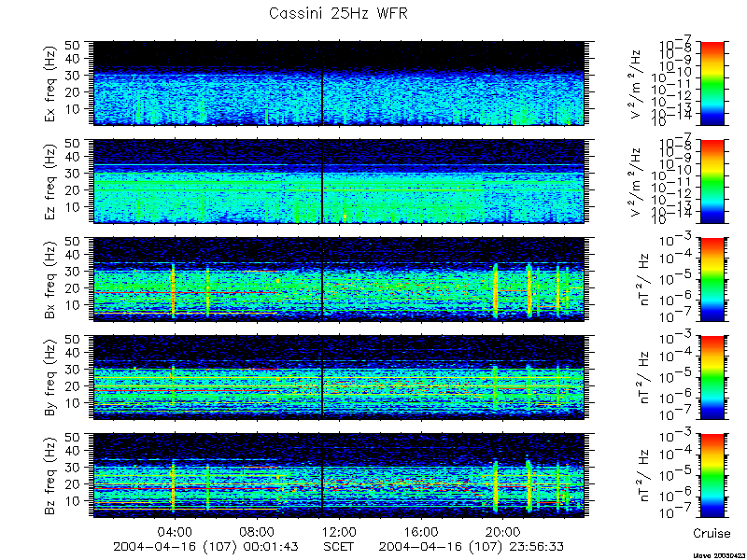
Task: Select the By freq (Hz) axis label
Action: [x=51, y=378]
